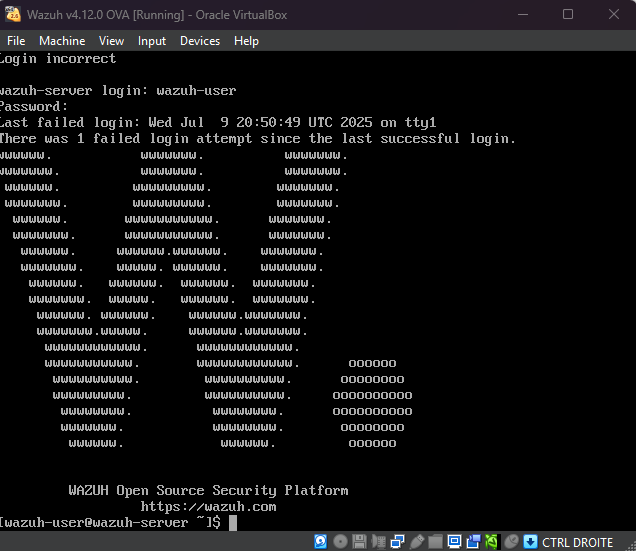Screen dimensions: 636x551
Task: Minimize the VirtualBox VM window
Action: [523, 14]
